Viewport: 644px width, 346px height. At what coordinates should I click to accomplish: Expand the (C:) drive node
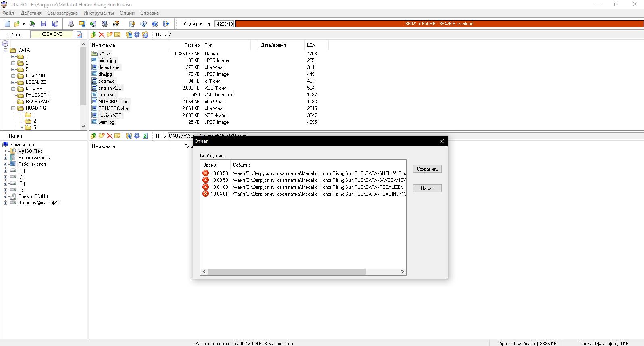[x=6, y=171]
